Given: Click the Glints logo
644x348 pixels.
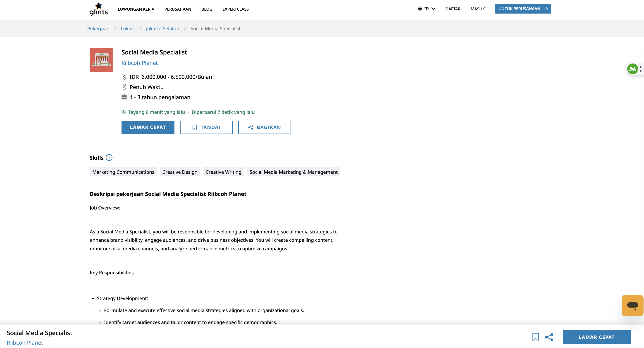Looking at the screenshot, I should 98,9.
